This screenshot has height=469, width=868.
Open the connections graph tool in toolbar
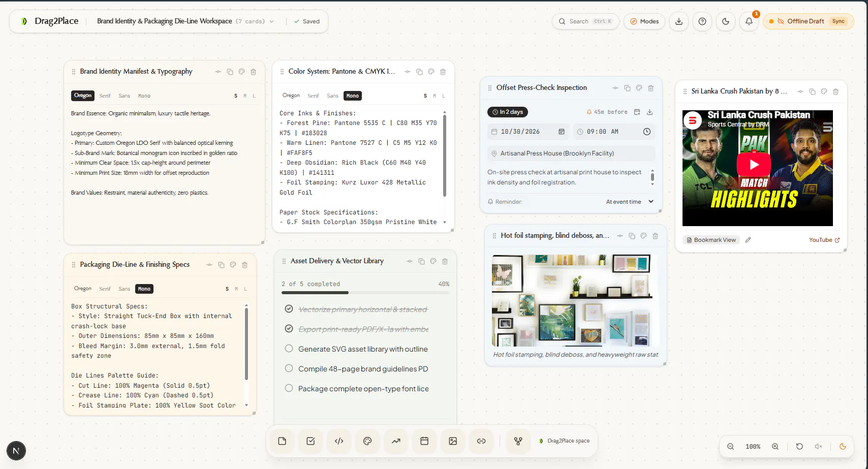(518, 441)
